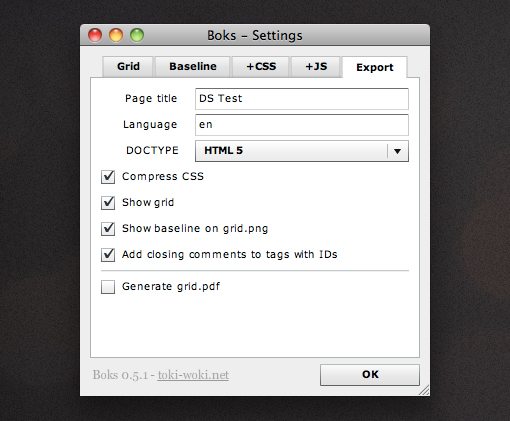Switch to the Grid tab

tap(128, 67)
